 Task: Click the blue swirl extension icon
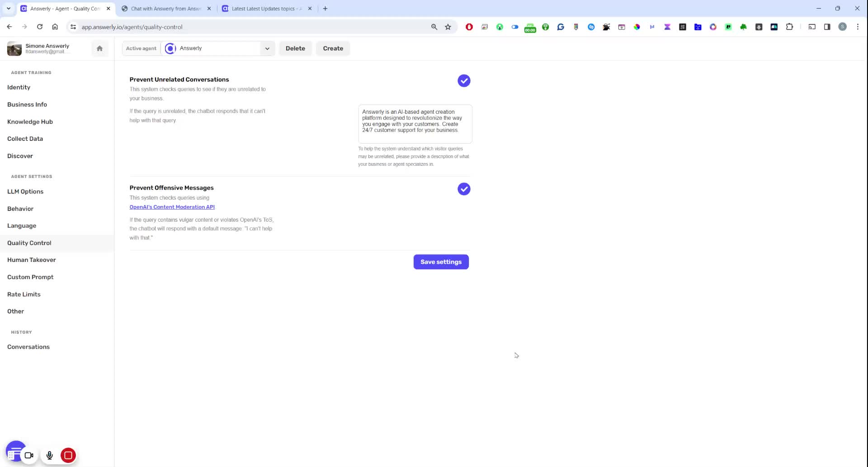click(591, 27)
